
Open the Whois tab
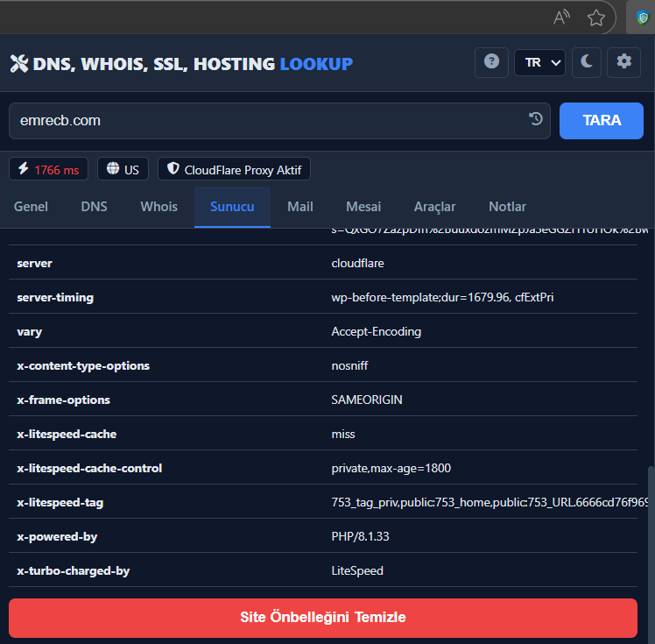point(158,207)
